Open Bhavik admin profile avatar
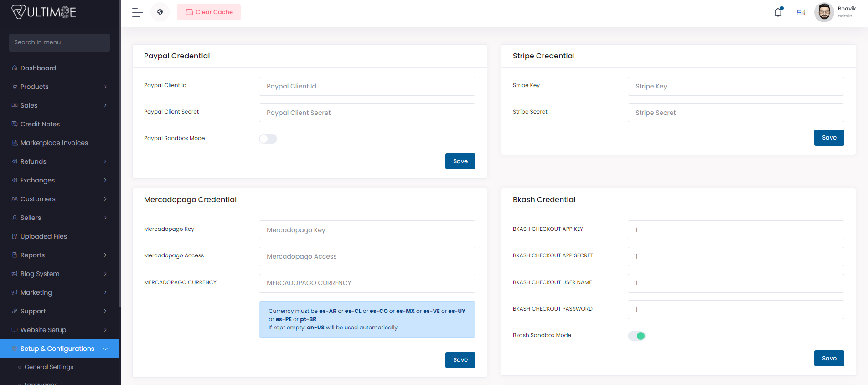Screen dimensions: 868x385 [824, 12]
